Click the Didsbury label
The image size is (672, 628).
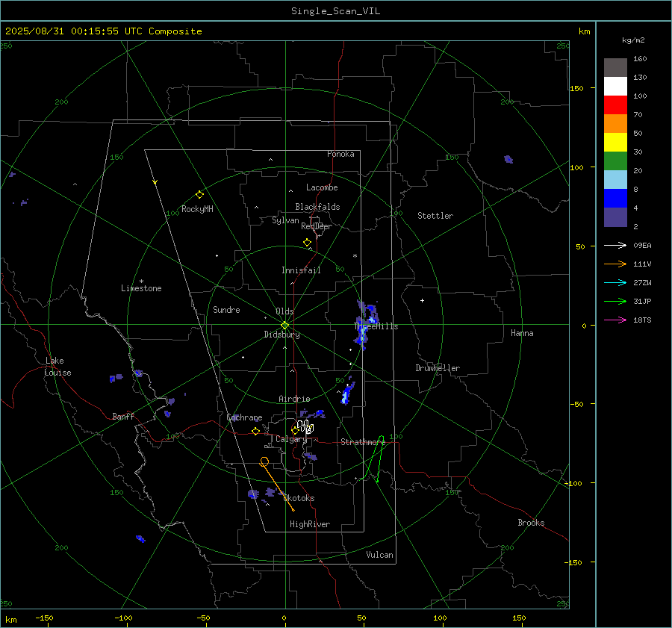click(x=281, y=335)
